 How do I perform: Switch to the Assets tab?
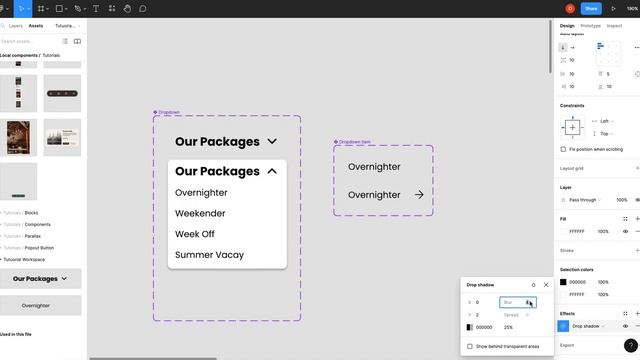point(36,26)
